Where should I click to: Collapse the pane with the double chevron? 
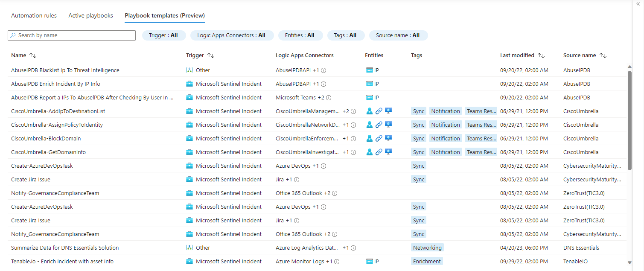tap(638, 4)
